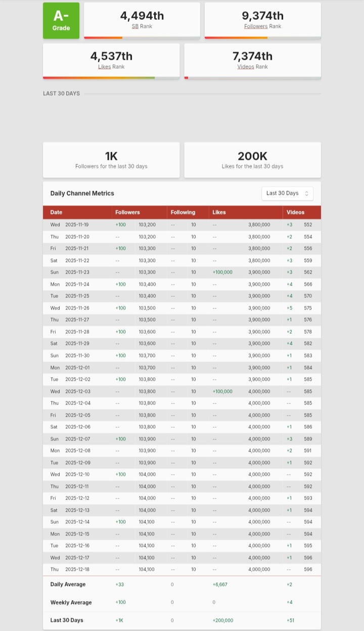Click the underlined Likes link under 4,537th
The width and height of the screenshot is (364, 631).
105,67
